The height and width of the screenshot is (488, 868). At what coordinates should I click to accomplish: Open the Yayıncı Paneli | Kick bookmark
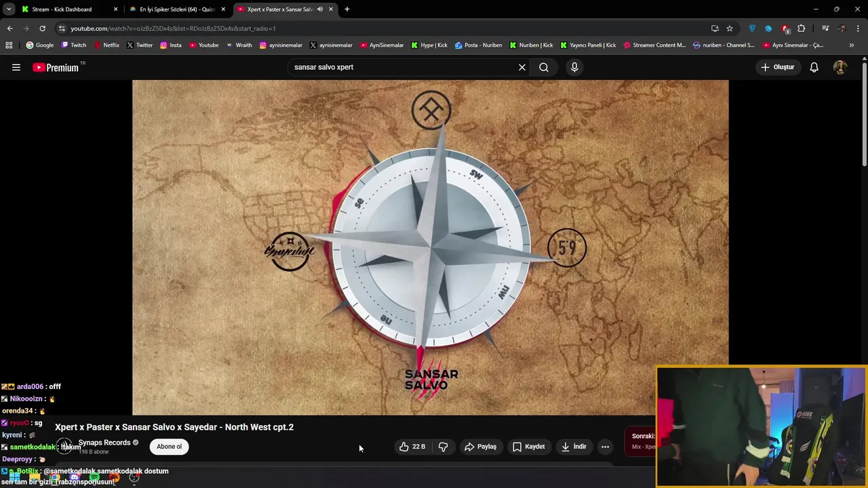coord(588,45)
